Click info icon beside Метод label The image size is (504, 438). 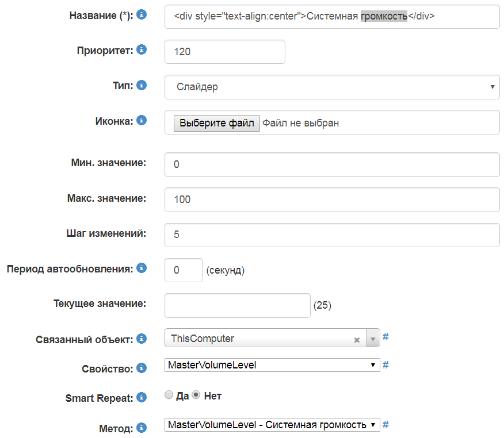click(142, 427)
